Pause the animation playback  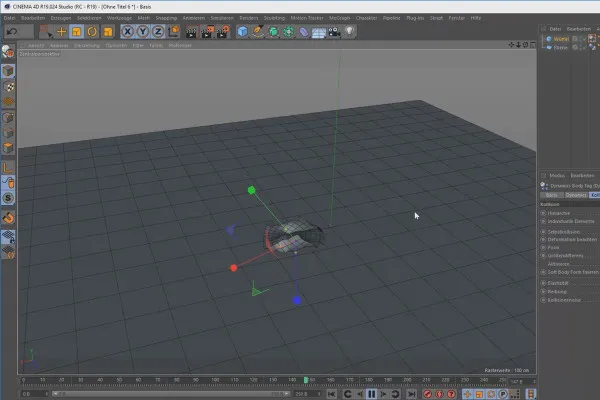pyautogui.click(x=371, y=394)
